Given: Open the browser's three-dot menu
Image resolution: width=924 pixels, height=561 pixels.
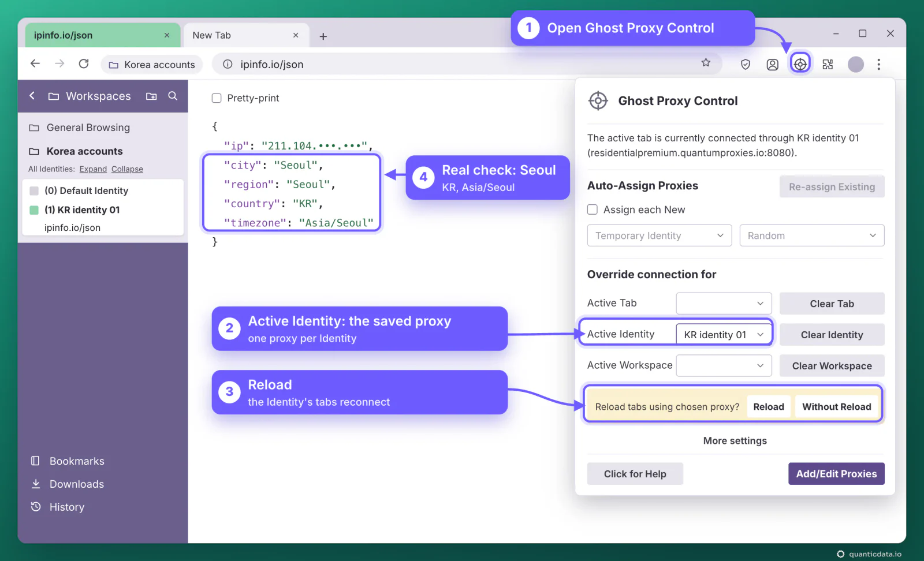Looking at the screenshot, I should pyautogui.click(x=878, y=65).
